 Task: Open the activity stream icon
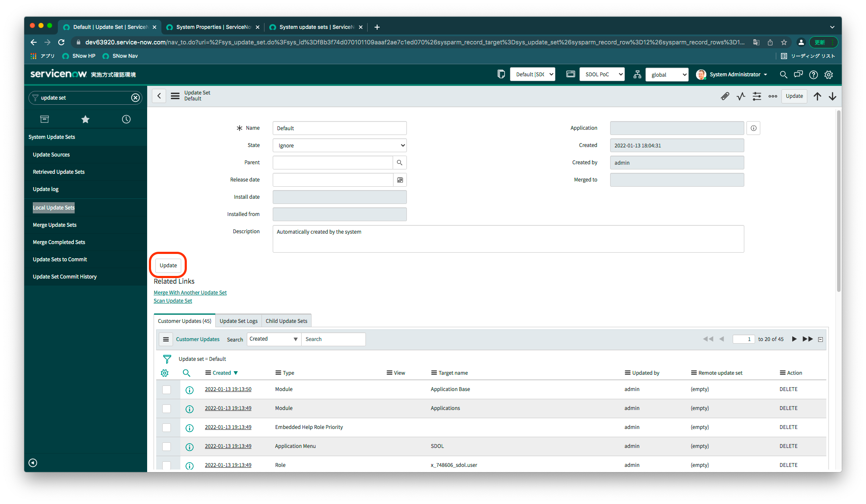[741, 96]
